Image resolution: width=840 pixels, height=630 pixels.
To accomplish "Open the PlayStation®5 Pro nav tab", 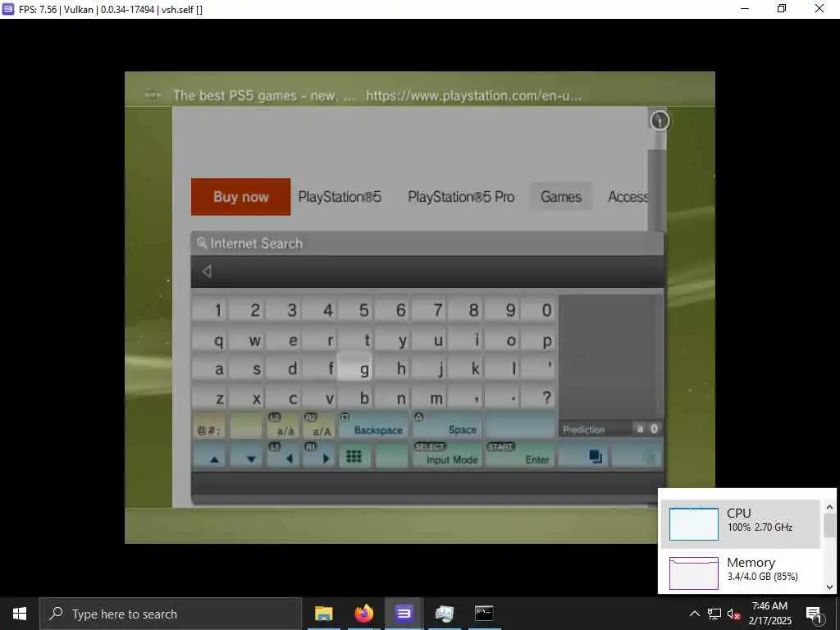I will point(461,197).
